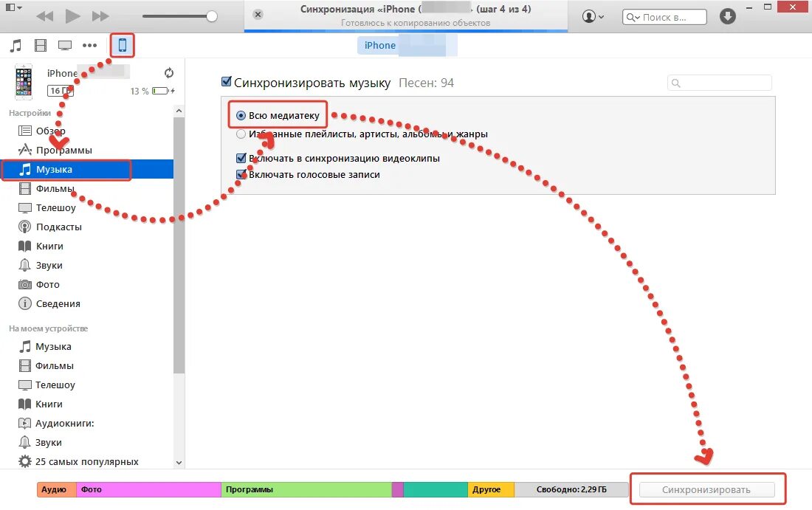Viewport: 812px width, 510px height.
Task: Select Музыка in settings sidebar
Action: (87, 169)
